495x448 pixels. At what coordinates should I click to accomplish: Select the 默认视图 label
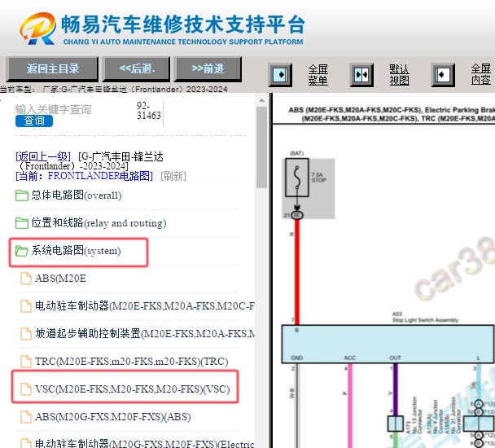[x=399, y=75]
